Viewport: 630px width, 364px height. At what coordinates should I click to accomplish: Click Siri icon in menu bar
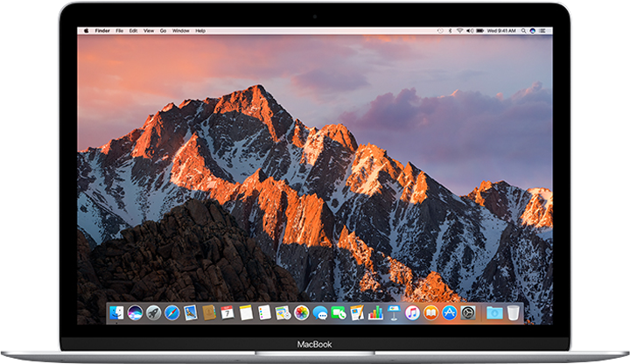click(533, 31)
